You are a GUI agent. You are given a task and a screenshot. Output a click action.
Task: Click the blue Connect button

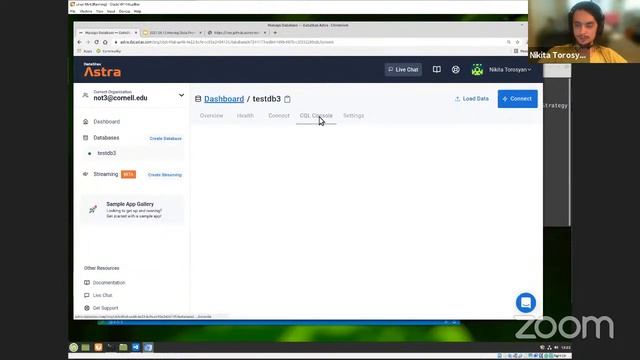click(x=518, y=99)
